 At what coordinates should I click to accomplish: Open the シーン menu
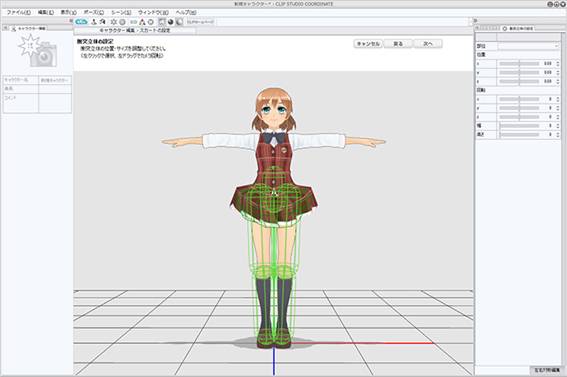point(121,12)
